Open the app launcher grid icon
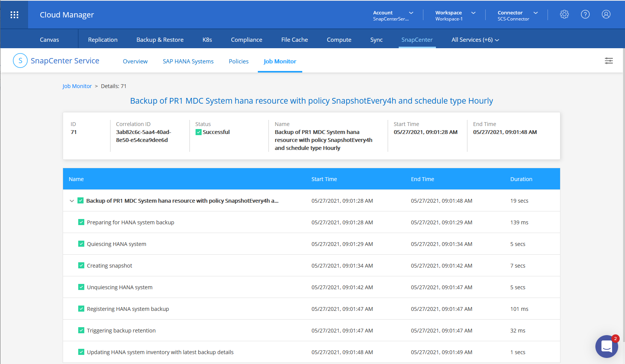 (14, 15)
